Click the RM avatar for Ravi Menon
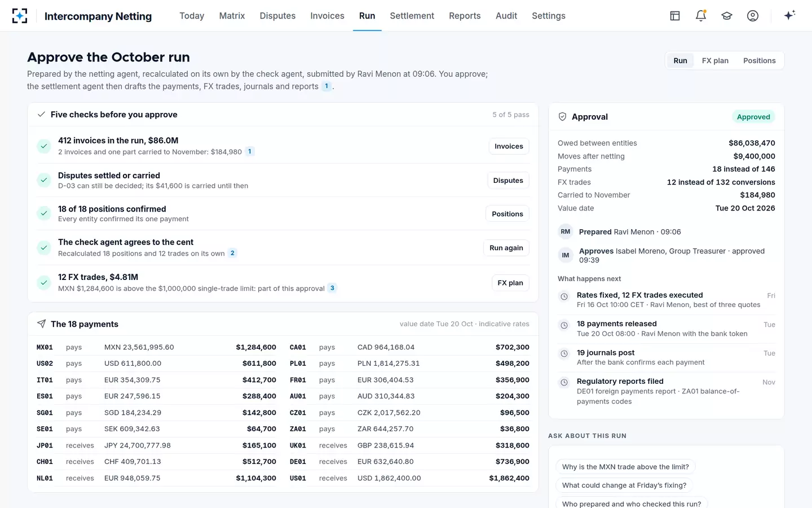Viewport: 812px width, 508px height. pos(566,232)
